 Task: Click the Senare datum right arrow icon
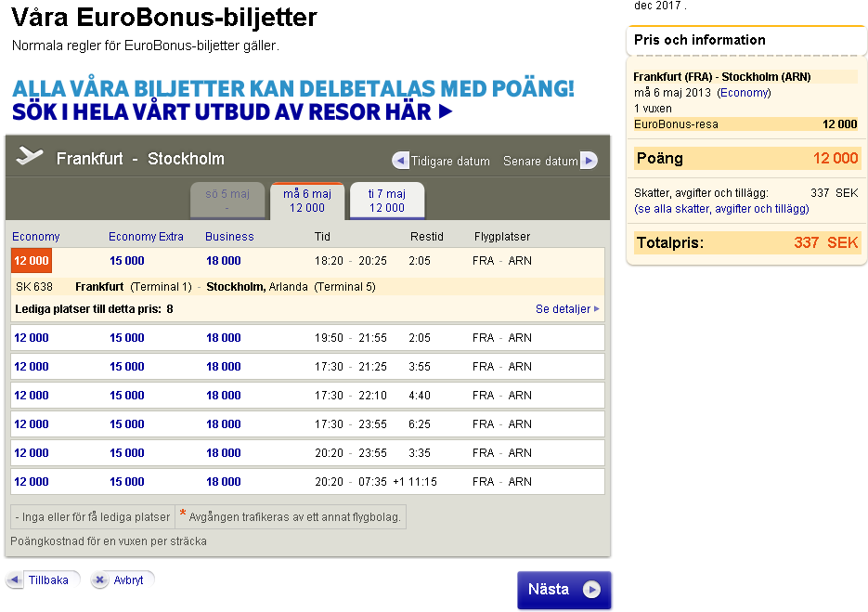pyautogui.click(x=589, y=161)
